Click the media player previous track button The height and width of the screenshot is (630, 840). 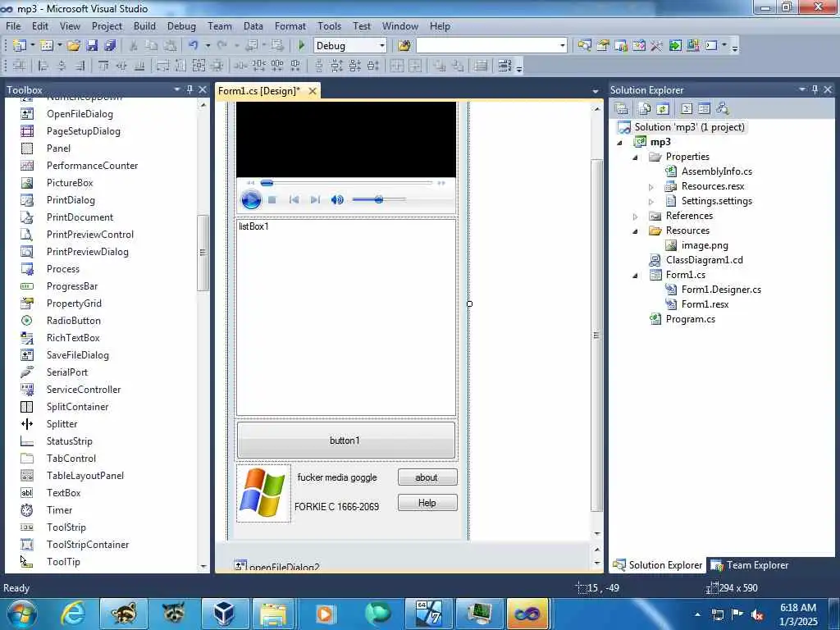(x=294, y=200)
